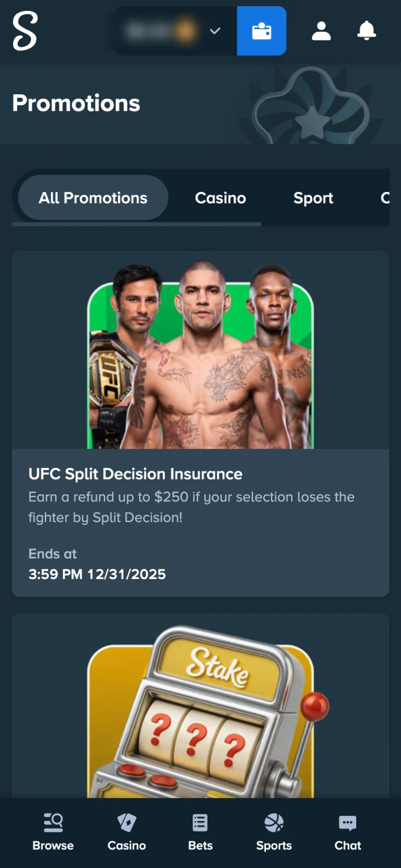Expand the balance currency dropdown
Image resolution: width=401 pixels, height=868 pixels.
(x=215, y=31)
